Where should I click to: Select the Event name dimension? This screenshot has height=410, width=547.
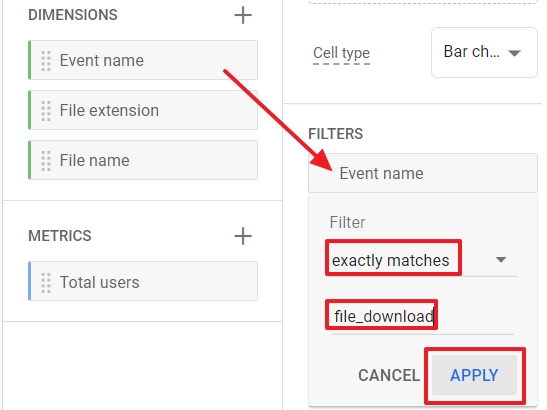point(143,60)
